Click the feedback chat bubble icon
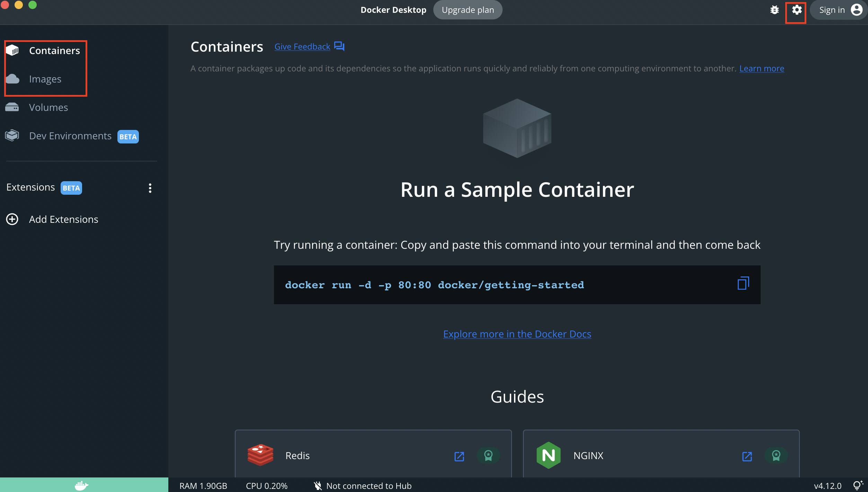Viewport: 868px width, 492px height. (x=339, y=46)
